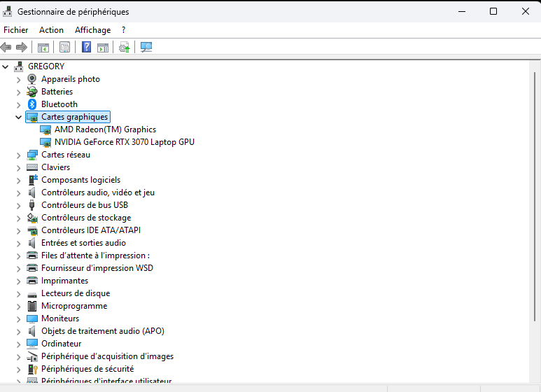Click the Moniteurs monitor icon

[32, 318]
